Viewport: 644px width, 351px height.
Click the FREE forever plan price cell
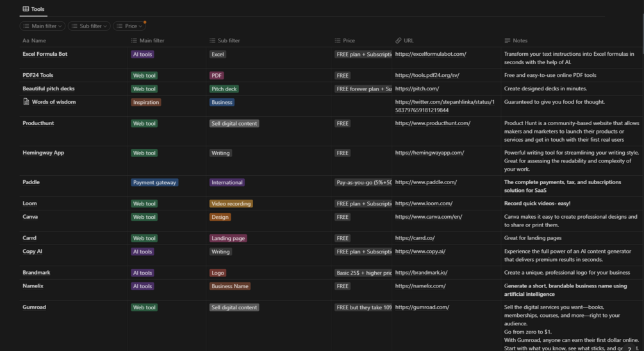pos(363,89)
